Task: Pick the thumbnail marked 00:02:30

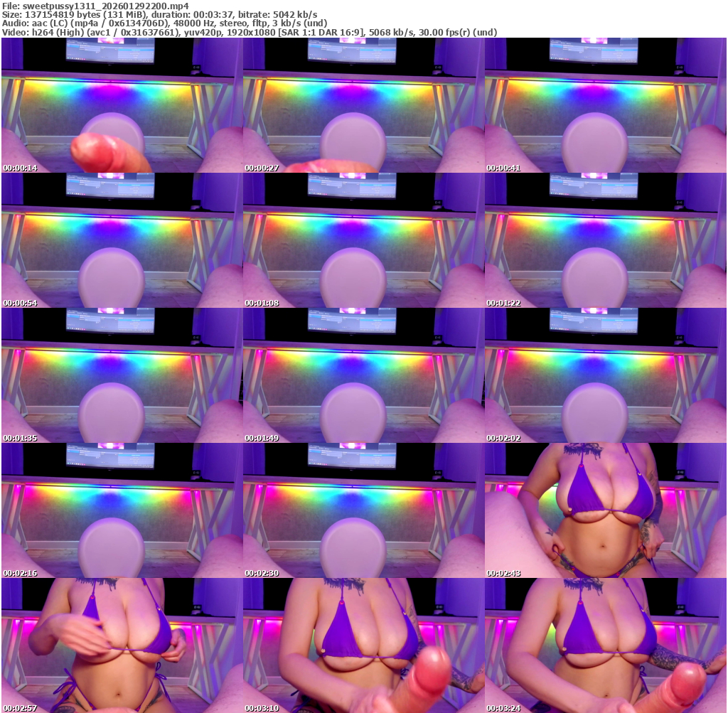Action: 363,510
